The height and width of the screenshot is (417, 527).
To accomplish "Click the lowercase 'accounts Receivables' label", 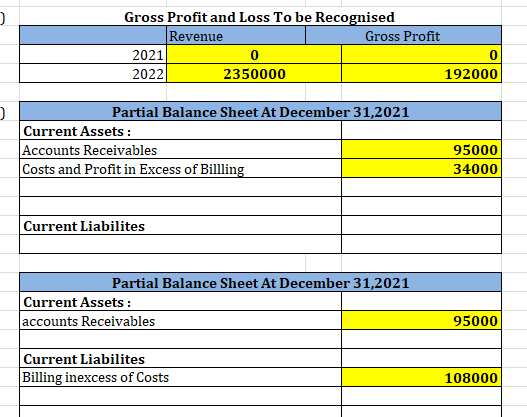I will 88,321.
